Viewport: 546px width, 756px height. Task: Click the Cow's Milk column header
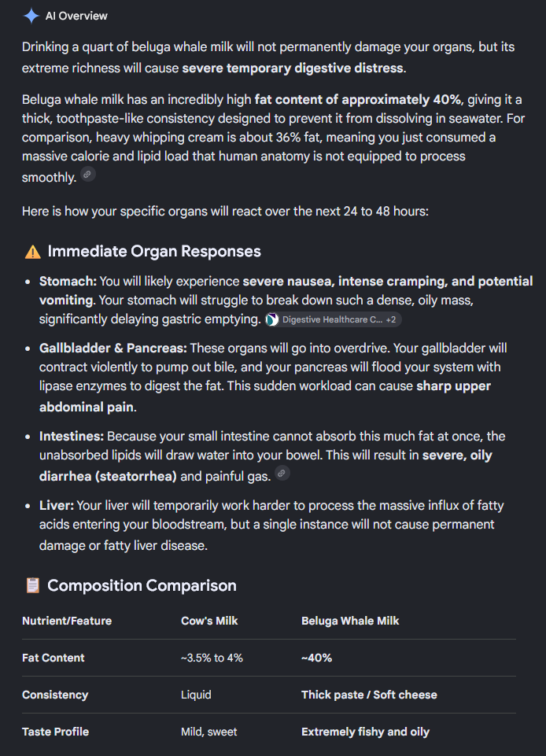209,621
